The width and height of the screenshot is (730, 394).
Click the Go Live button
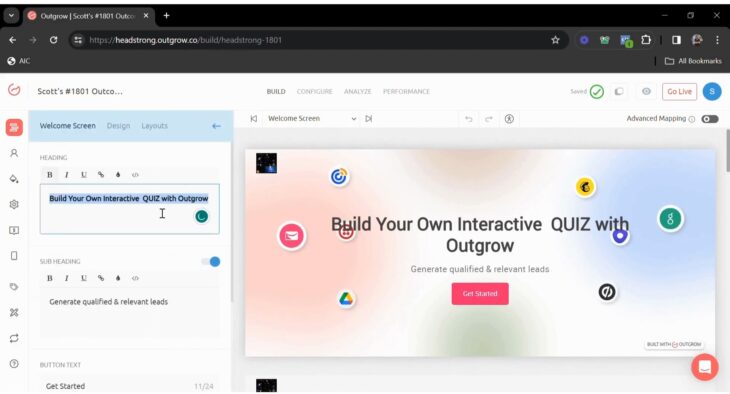click(679, 91)
